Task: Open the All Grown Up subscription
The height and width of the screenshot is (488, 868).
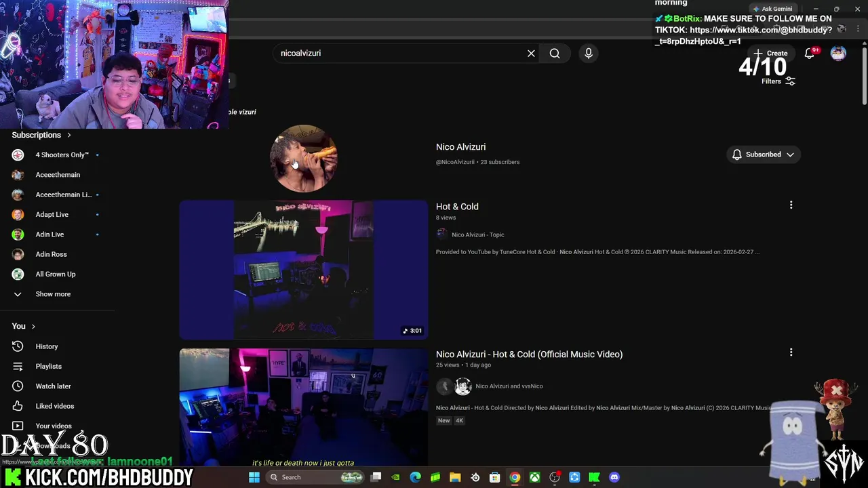Action: [57, 274]
